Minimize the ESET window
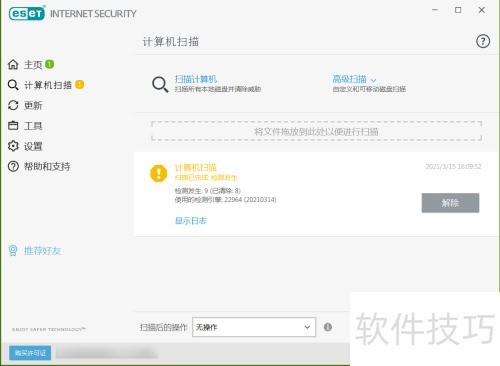The width and height of the screenshot is (500, 366). 435,10
